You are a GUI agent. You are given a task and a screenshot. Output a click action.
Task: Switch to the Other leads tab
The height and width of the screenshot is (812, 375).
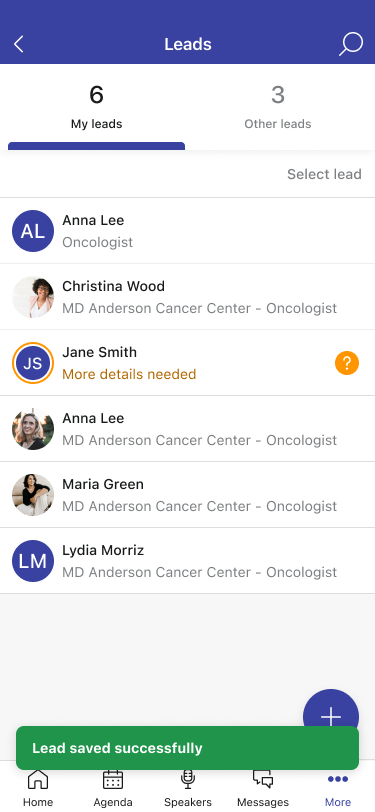[278, 108]
